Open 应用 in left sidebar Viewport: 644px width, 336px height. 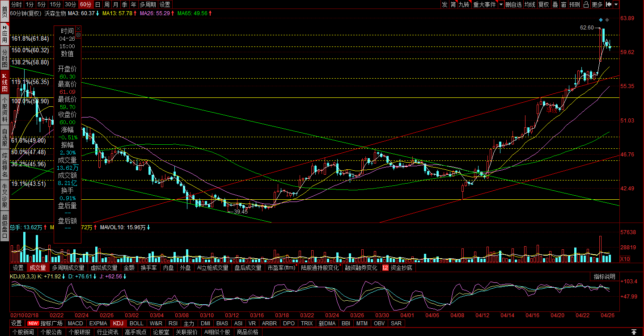[4, 33]
